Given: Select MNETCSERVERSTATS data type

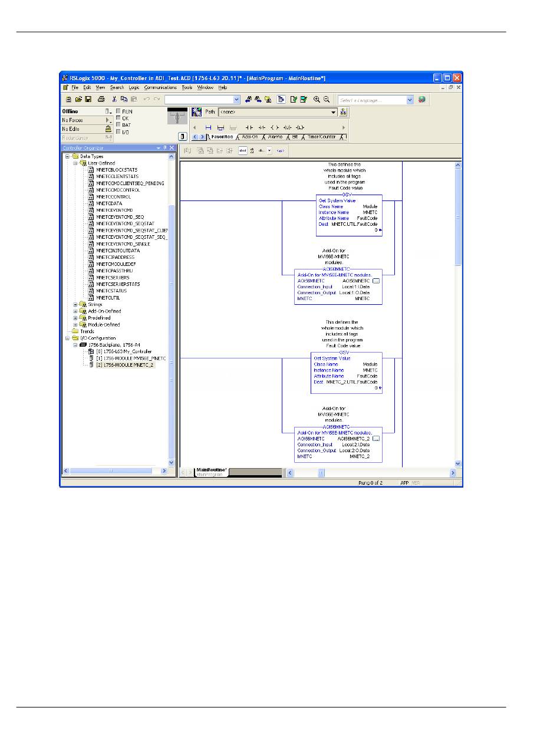Looking at the screenshot, I should [x=118, y=284].
